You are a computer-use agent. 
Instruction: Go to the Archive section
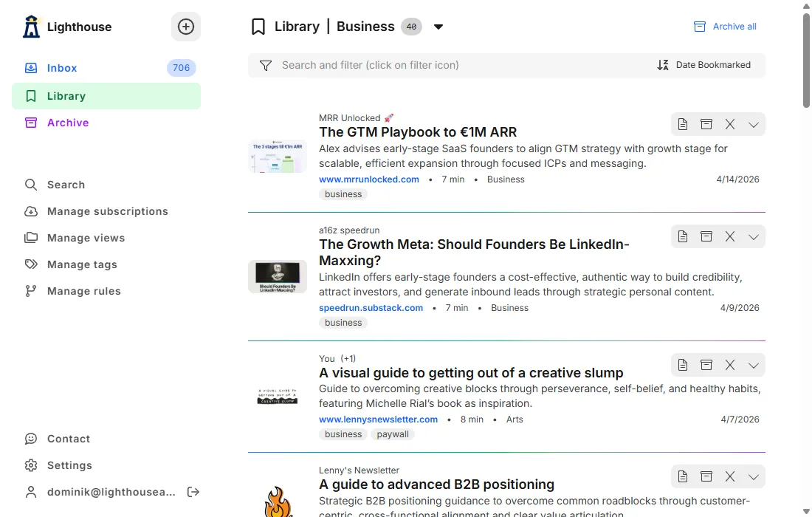[68, 123]
